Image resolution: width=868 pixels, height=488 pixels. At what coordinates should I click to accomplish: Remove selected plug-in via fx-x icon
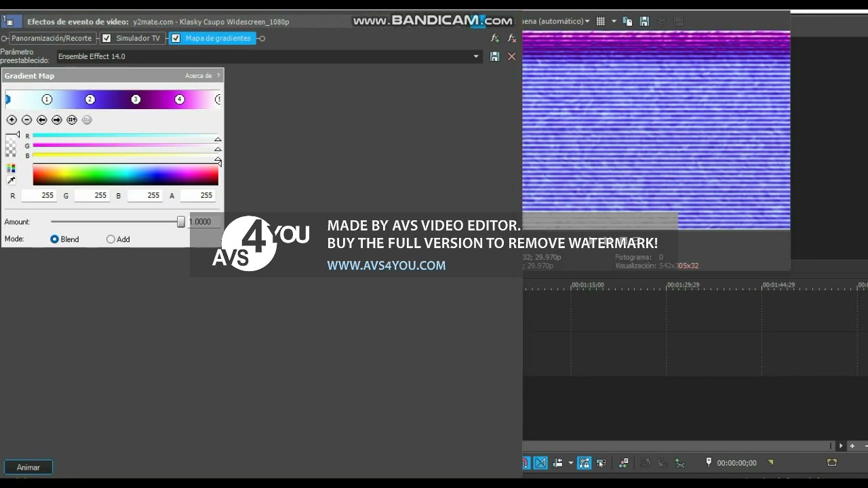coord(511,39)
